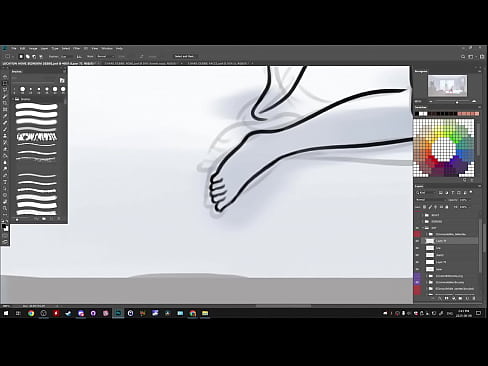
Task: Open Photoshop from the Windows taskbar
Action: [x=118, y=313]
